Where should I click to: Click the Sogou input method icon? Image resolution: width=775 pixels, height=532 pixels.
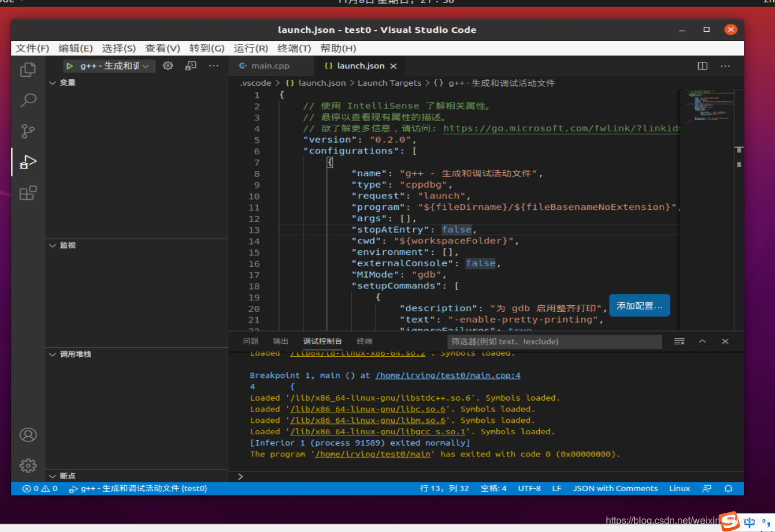pos(729,521)
